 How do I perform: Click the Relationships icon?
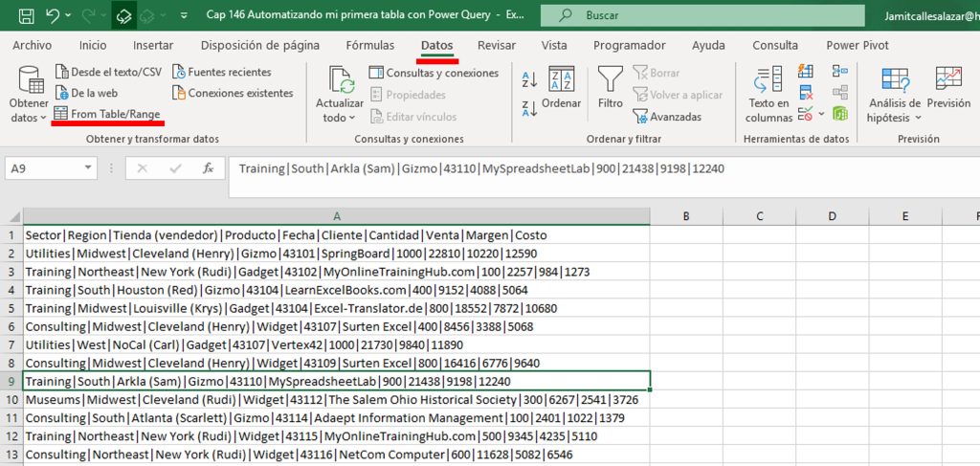click(840, 93)
